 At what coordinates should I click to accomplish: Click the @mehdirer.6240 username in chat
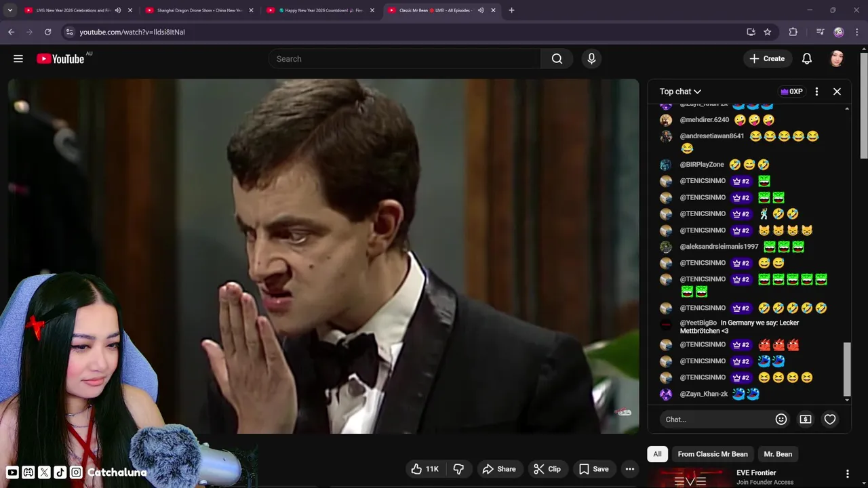(x=705, y=120)
